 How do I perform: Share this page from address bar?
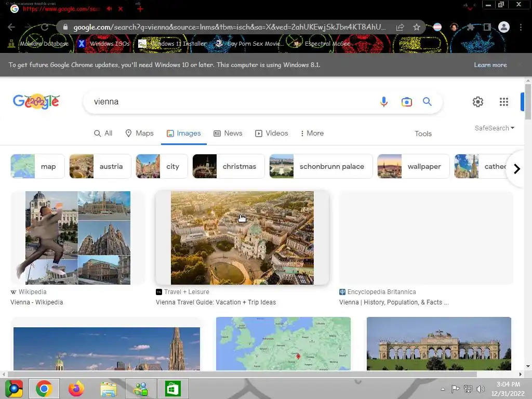400,27
